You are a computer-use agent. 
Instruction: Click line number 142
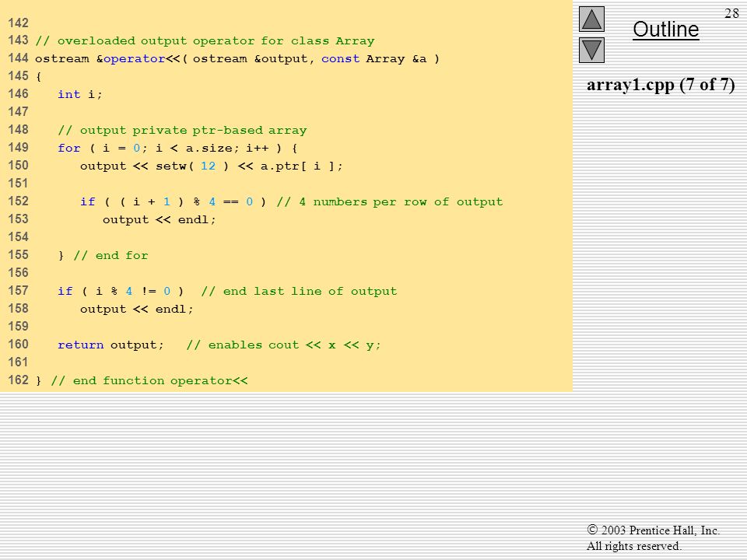point(18,23)
